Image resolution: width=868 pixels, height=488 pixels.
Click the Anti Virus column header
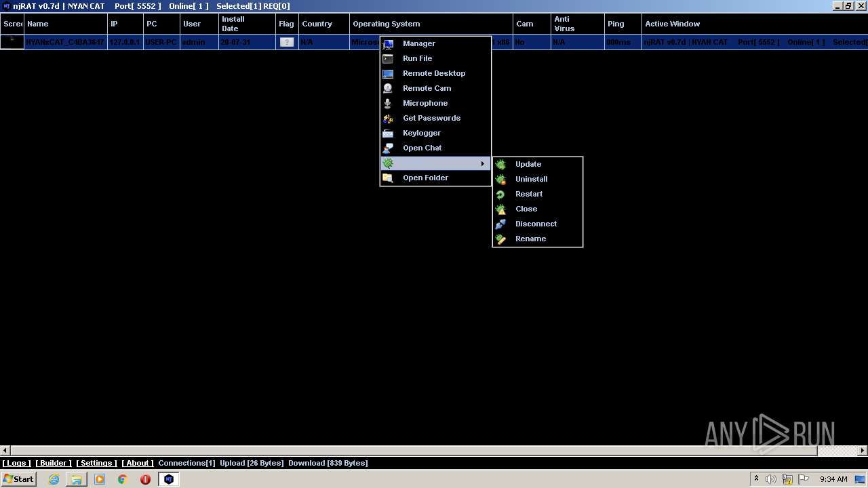pos(577,24)
